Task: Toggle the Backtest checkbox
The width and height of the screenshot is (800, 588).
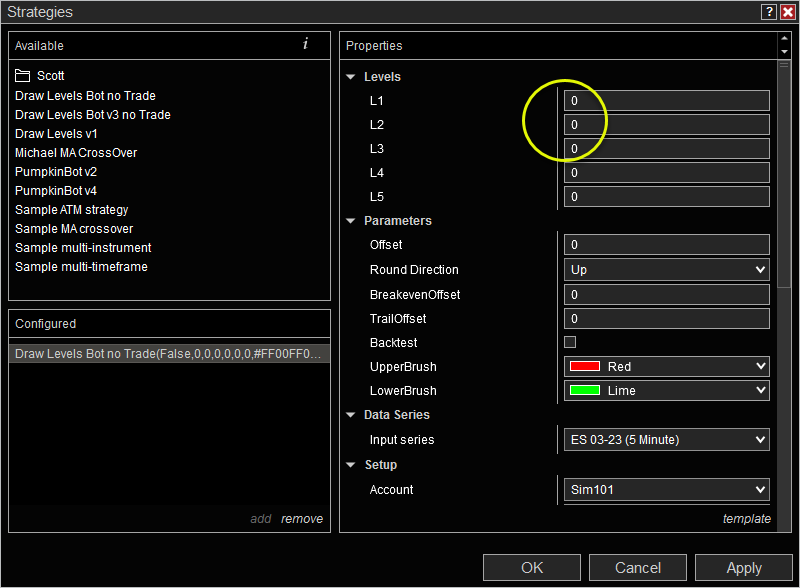Action: [570, 342]
